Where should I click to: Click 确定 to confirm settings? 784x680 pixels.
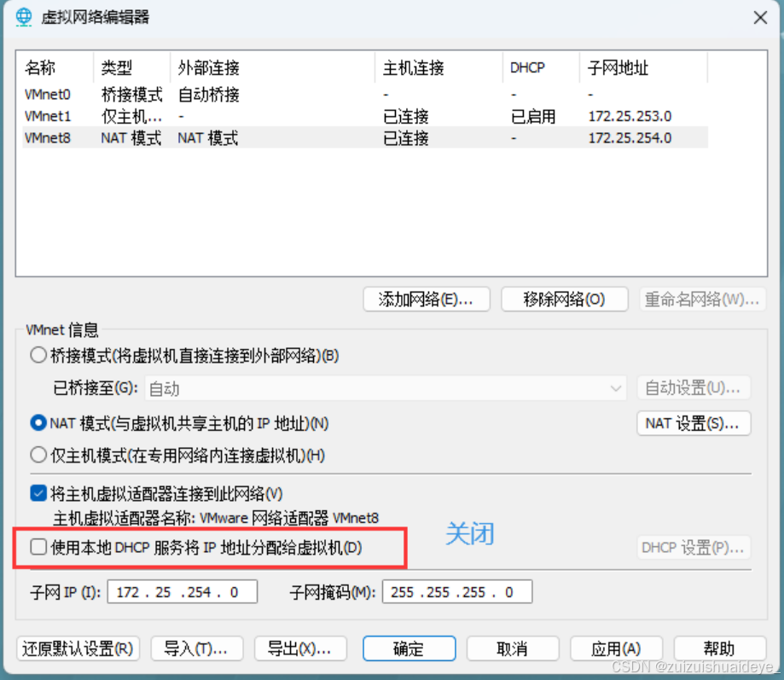click(x=409, y=648)
